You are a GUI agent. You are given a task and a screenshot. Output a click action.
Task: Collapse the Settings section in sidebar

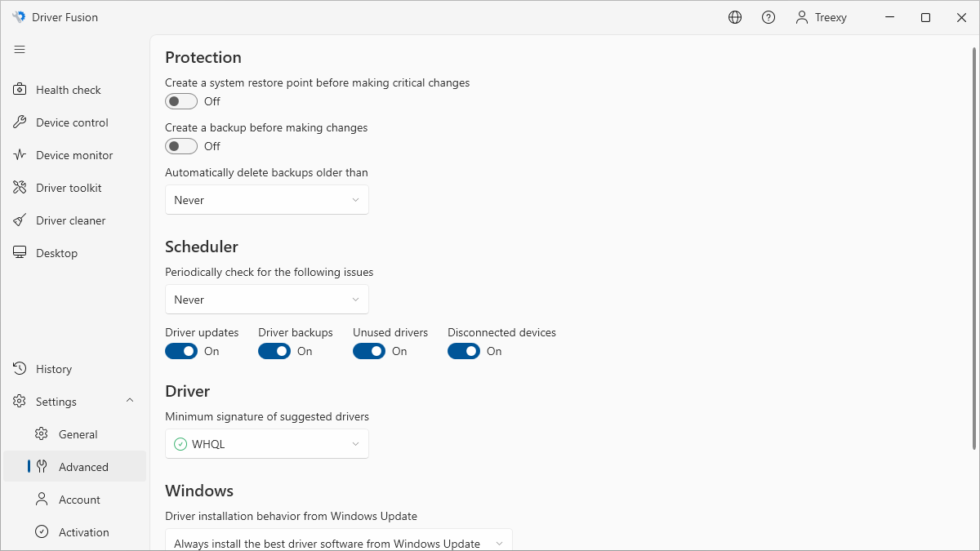[129, 401]
